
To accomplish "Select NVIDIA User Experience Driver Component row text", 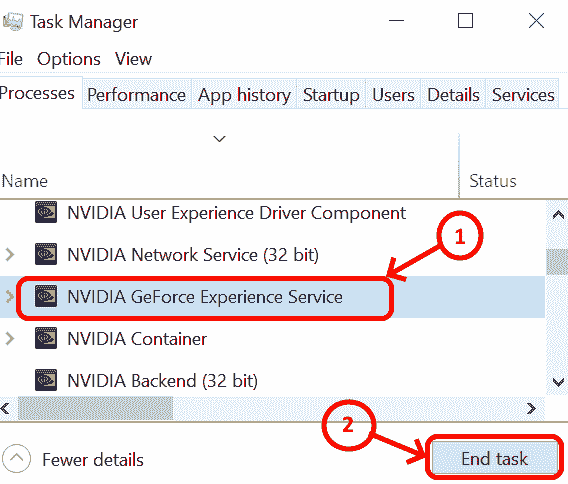I will [237, 213].
